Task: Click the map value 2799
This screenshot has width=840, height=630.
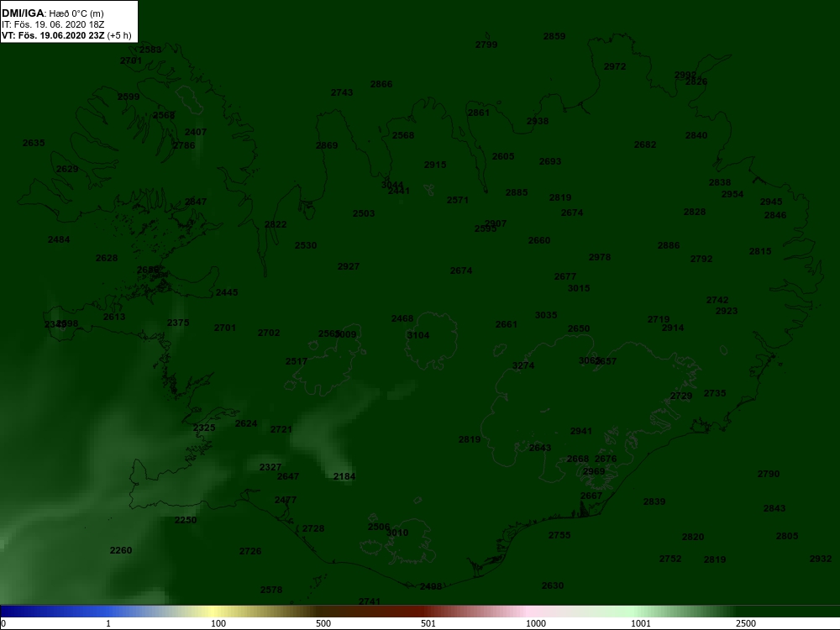Action: [486, 45]
